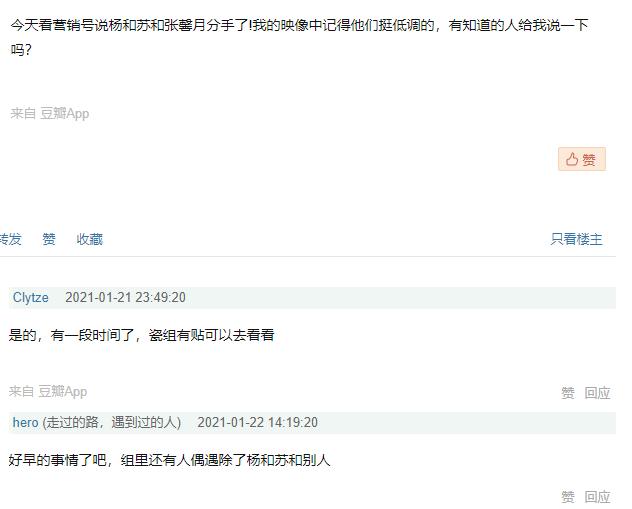This screenshot has height=509, width=632.
Task: Enable 只看楼主 filter
Action: click(x=576, y=239)
